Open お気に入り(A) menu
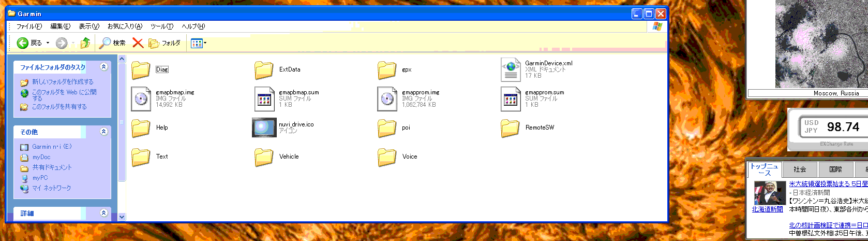This screenshot has height=241, width=868. (x=125, y=26)
